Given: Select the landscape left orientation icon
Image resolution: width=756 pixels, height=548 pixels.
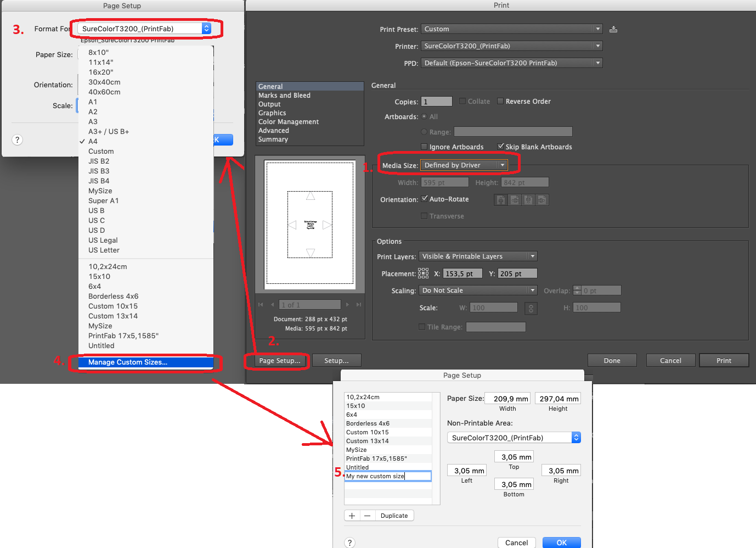Looking at the screenshot, I should coord(515,200).
